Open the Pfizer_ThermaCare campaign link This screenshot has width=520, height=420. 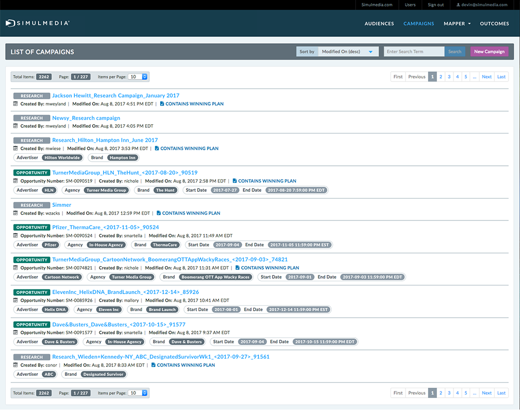[x=106, y=227]
